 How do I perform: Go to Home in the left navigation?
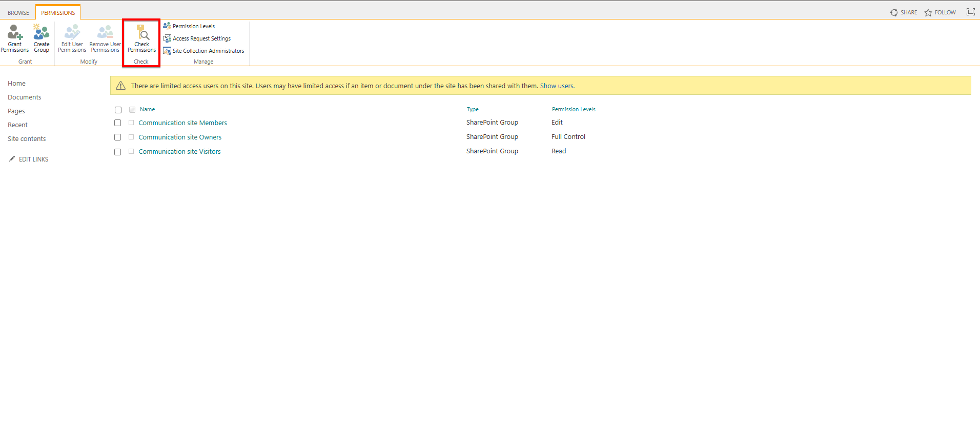[16, 84]
